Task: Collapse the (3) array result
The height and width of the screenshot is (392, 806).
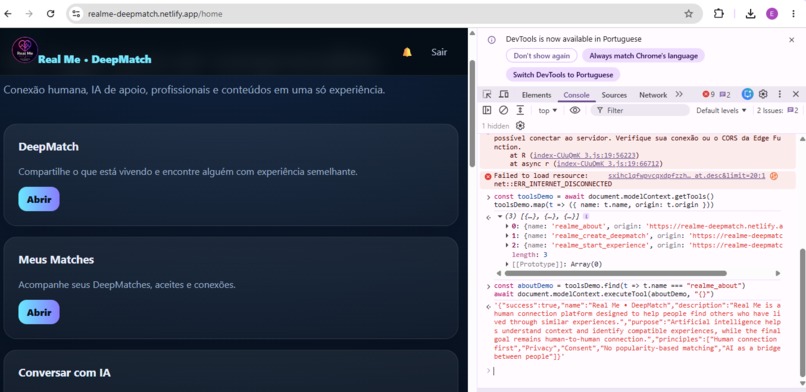Action: tap(500, 217)
